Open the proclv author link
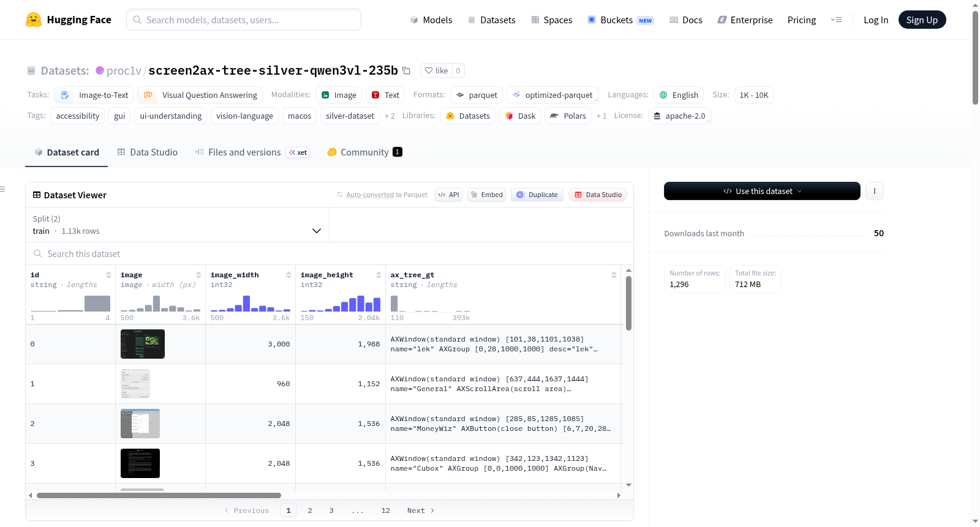This screenshot has height=527, width=980. click(x=124, y=70)
